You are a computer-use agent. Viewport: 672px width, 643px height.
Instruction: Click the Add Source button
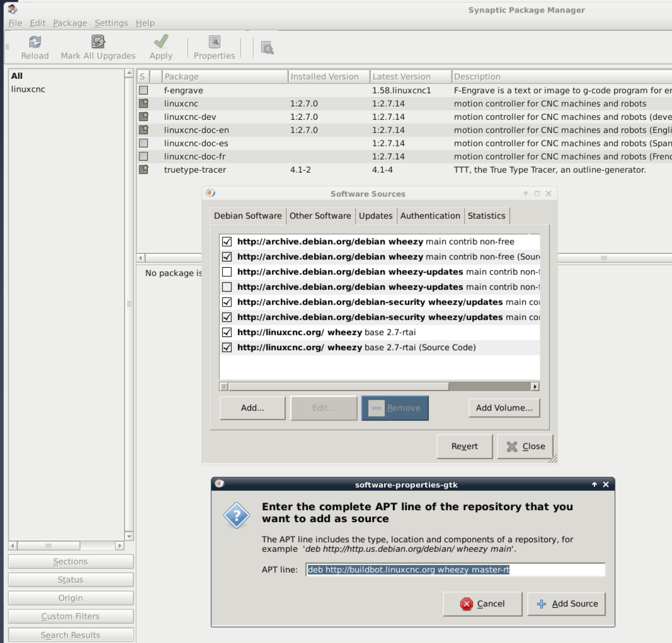point(566,604)
